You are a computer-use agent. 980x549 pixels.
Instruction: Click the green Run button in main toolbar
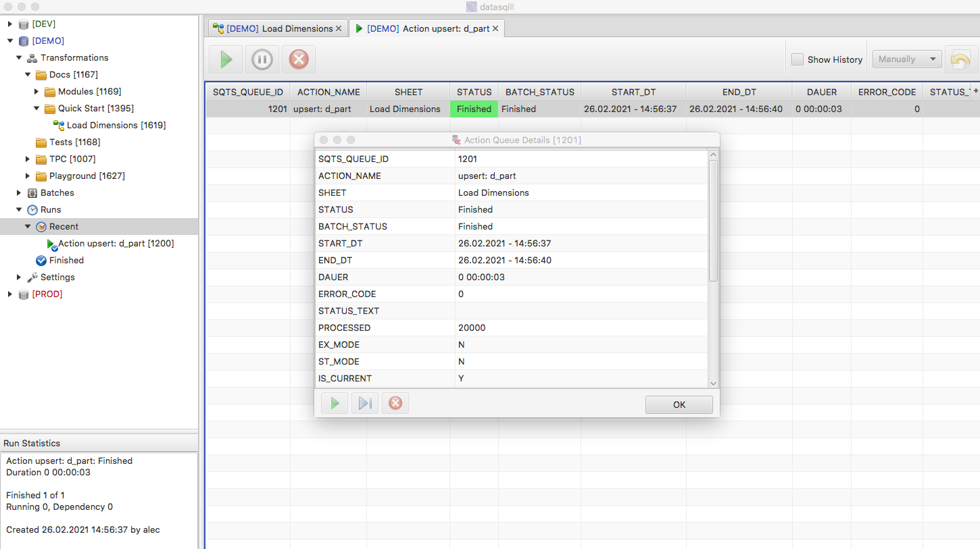click(x=226, y=59)
